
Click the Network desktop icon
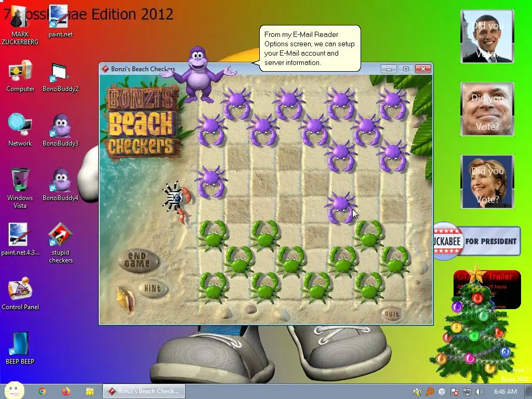click(20, 130)
